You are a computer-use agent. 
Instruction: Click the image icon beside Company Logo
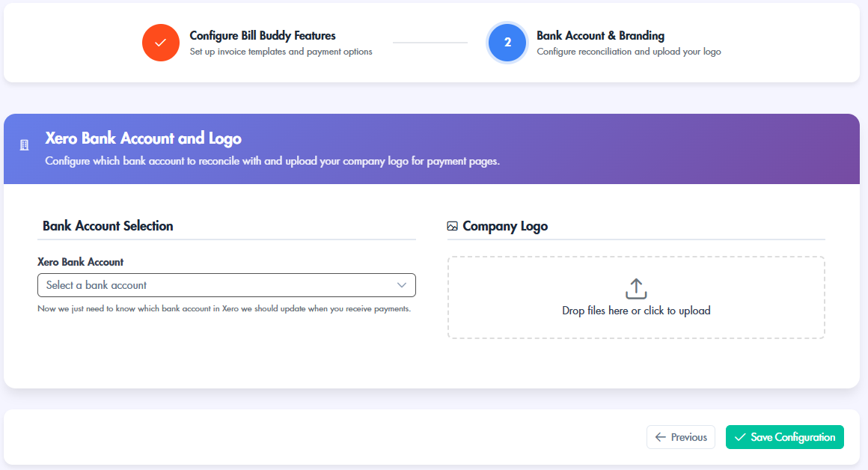point(452,226)
